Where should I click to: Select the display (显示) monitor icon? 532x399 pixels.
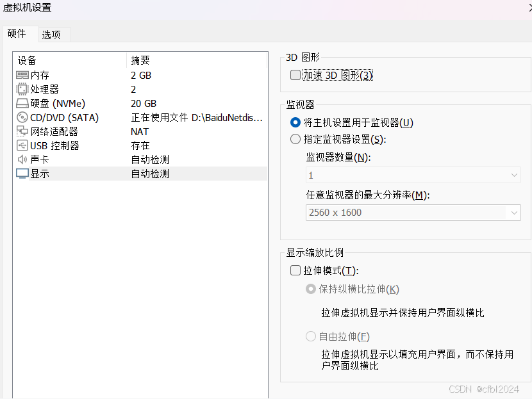(22, 174)
